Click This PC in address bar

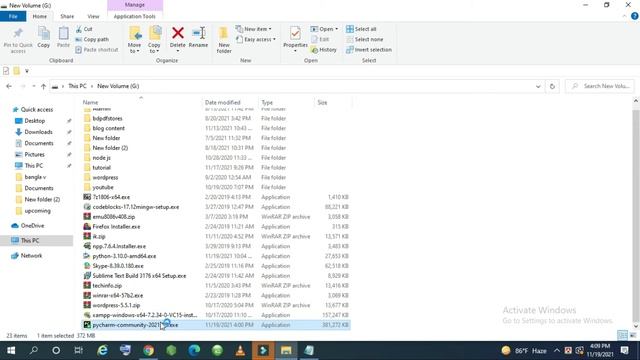click(x=77, y=86)
